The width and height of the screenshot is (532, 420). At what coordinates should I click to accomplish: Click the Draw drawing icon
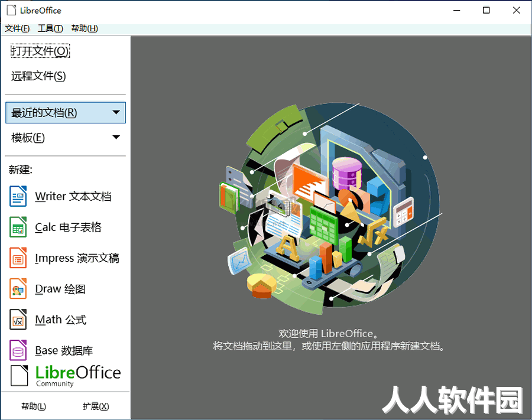pyautogui.click(x=18, y=289)
